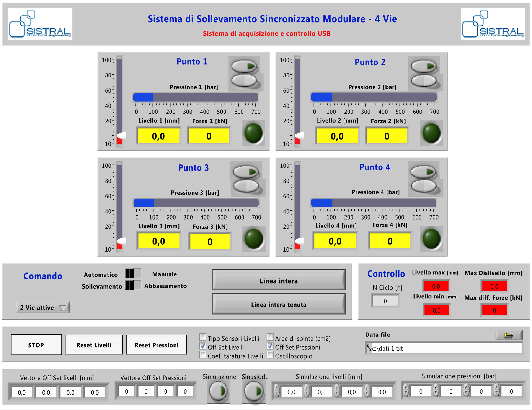Click the Reset Livelli button

(94, 344)
